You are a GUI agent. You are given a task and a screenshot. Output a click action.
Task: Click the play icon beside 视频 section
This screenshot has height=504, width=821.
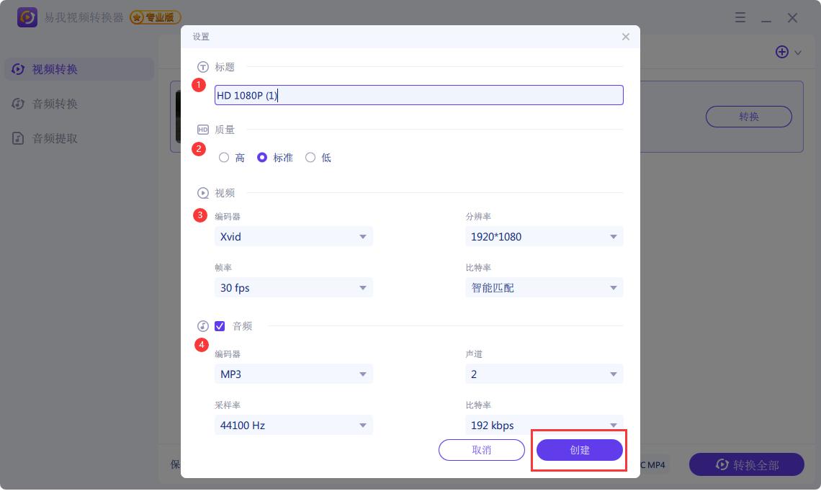(202, 192)
